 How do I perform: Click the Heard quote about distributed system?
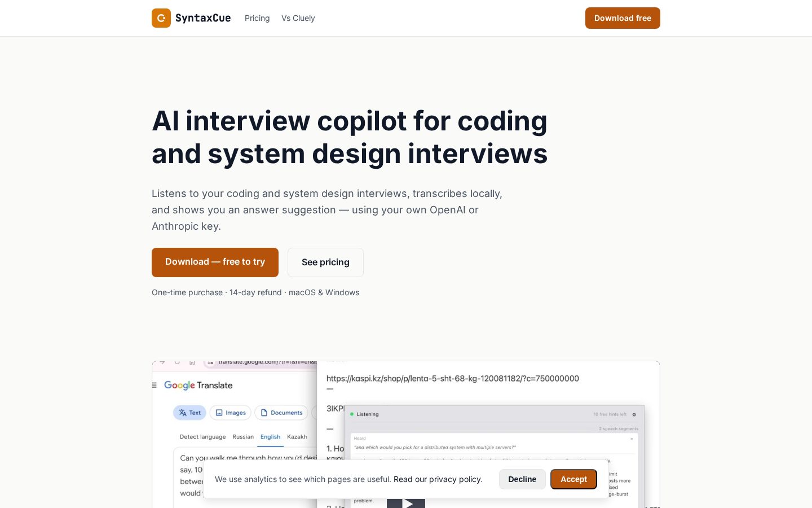tap(435, 447)
